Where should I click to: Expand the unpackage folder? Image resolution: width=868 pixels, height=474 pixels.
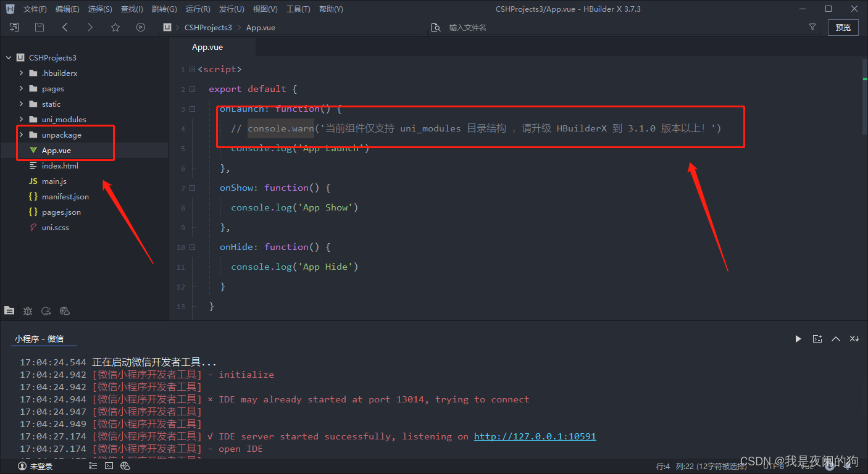click(22, 135)
